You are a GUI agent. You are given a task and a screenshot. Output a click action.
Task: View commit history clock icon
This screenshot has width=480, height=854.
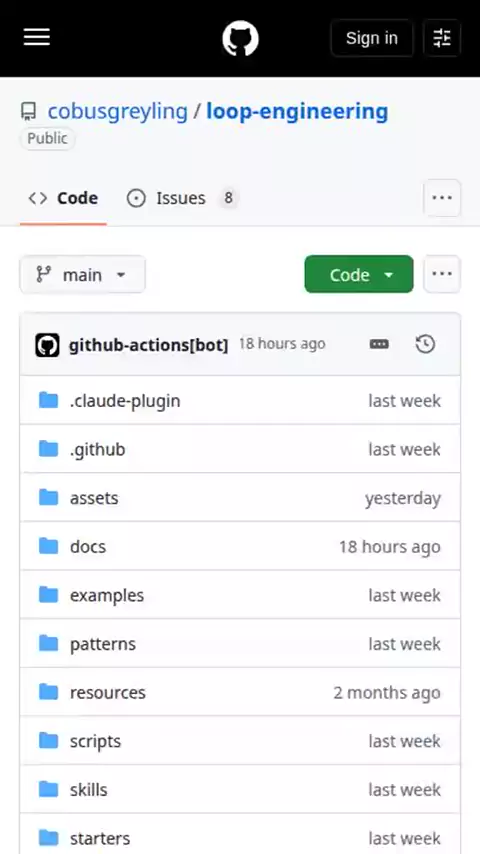point(425,344)
